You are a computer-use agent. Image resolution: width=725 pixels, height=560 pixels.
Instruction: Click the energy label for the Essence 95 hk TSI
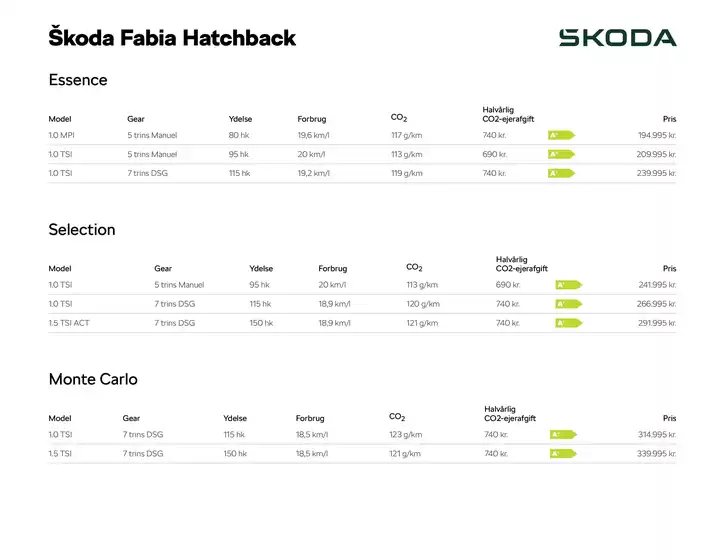click(560, 154)
